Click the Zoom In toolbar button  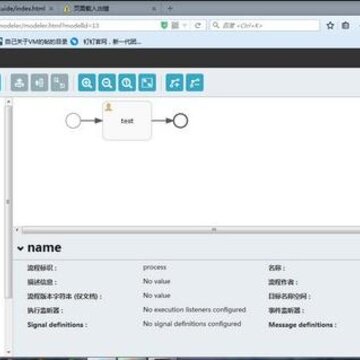click(87, 83)
